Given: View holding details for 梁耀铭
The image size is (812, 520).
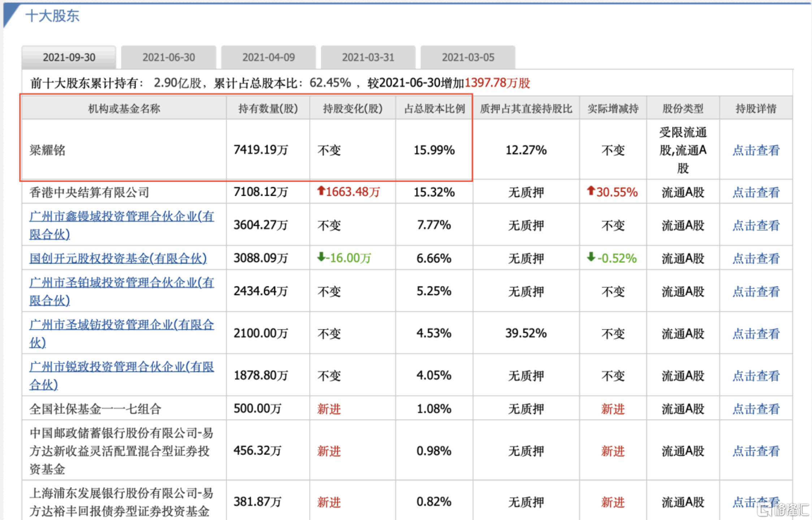Looking at the screenshot, I should (x=756, y=150).
